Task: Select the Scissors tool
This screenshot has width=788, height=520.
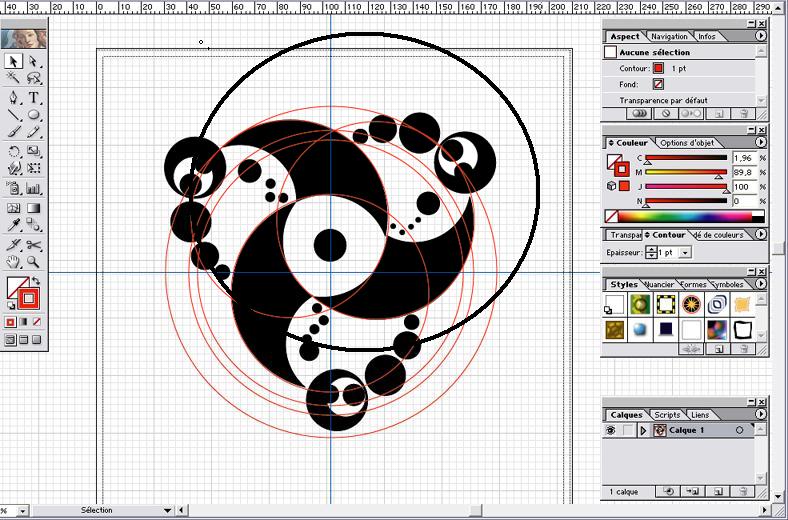Action: point(33,245)
